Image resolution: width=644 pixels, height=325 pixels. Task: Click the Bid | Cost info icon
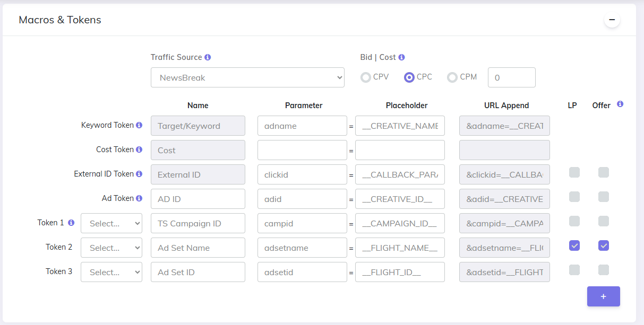click(402, 57)
